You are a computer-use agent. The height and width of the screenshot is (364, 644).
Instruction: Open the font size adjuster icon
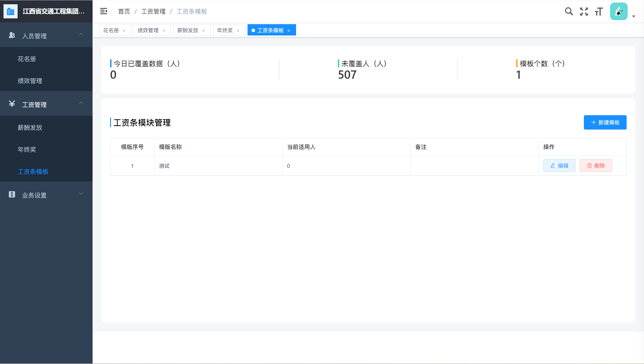[x=599, y=11]
